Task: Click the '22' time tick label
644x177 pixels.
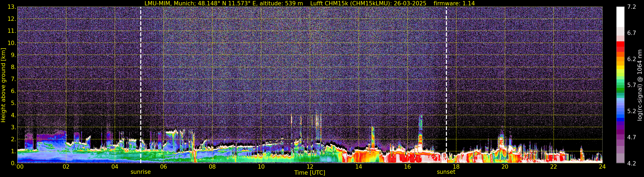Action: click(x=554, y=167)
